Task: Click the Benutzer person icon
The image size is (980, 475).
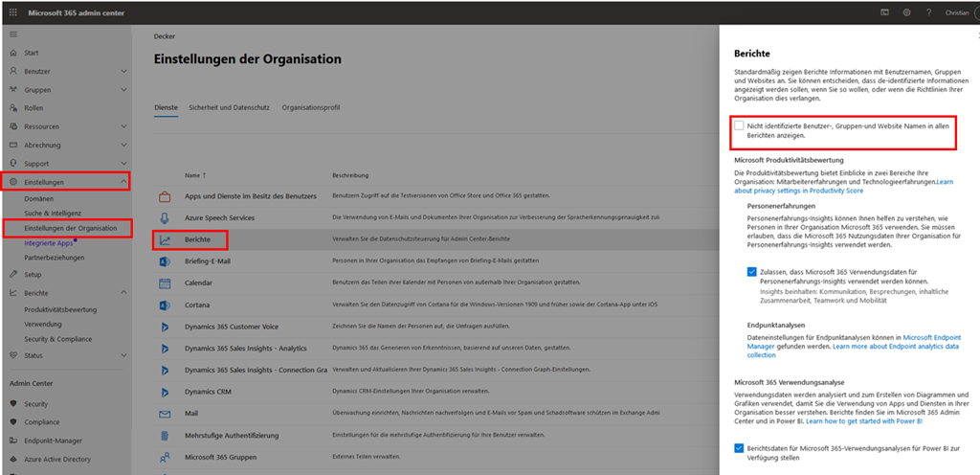Action: tap(13, 71)
